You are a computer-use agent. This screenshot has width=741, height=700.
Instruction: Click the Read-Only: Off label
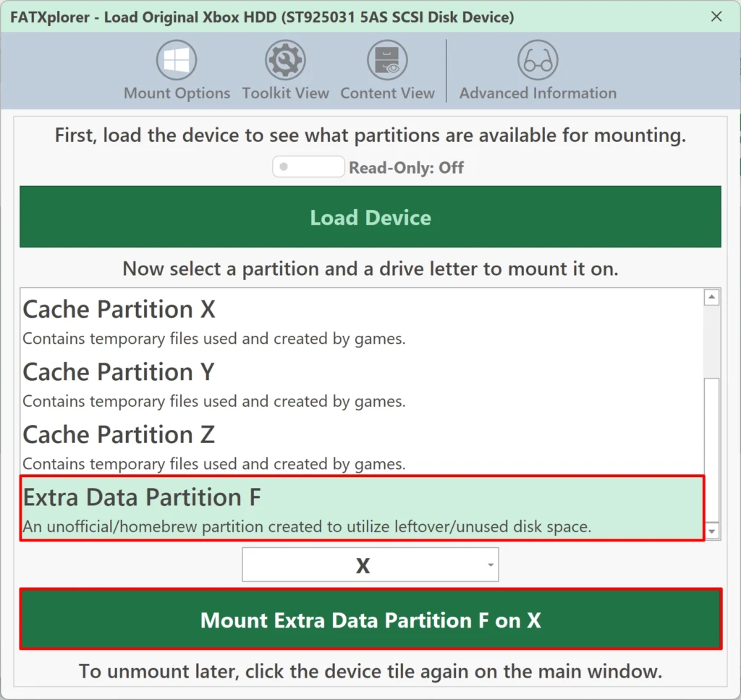pyautogui.click(x=407, y=167)
